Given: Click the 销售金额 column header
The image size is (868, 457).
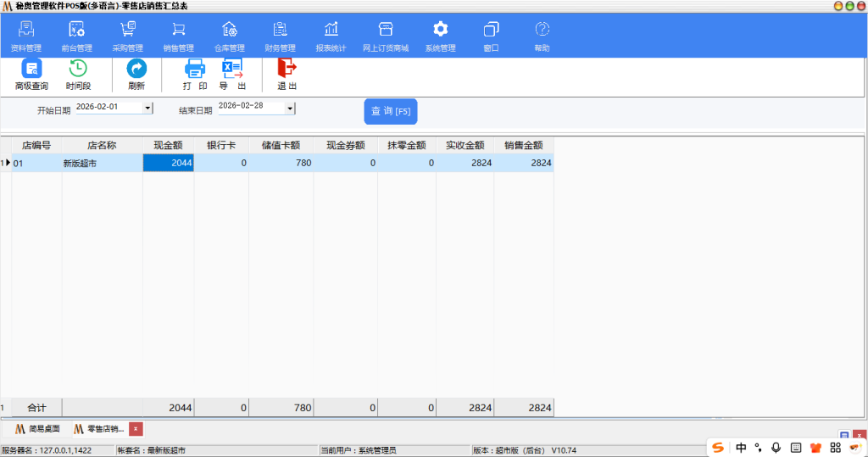Looking at the screenshot, I should 523,145.
